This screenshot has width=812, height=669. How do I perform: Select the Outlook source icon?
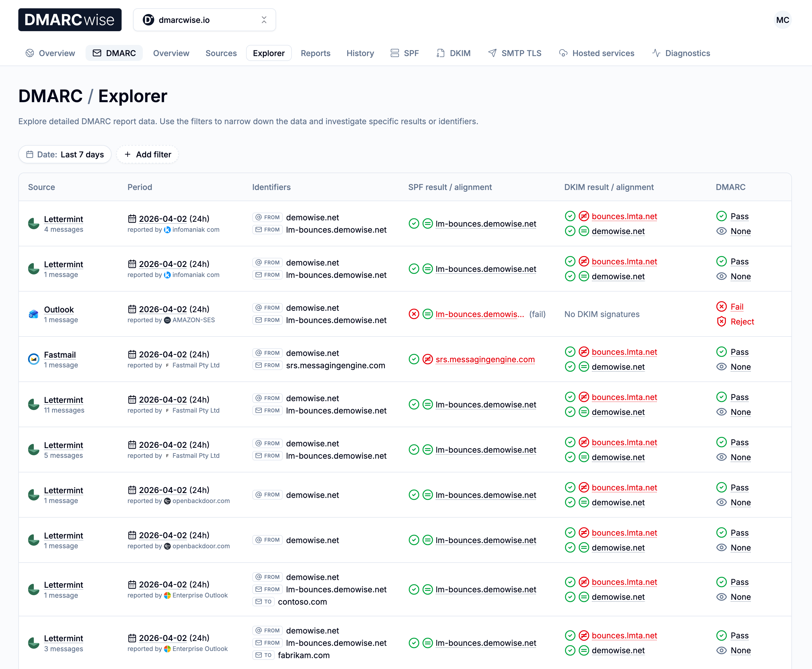[33, 314]
